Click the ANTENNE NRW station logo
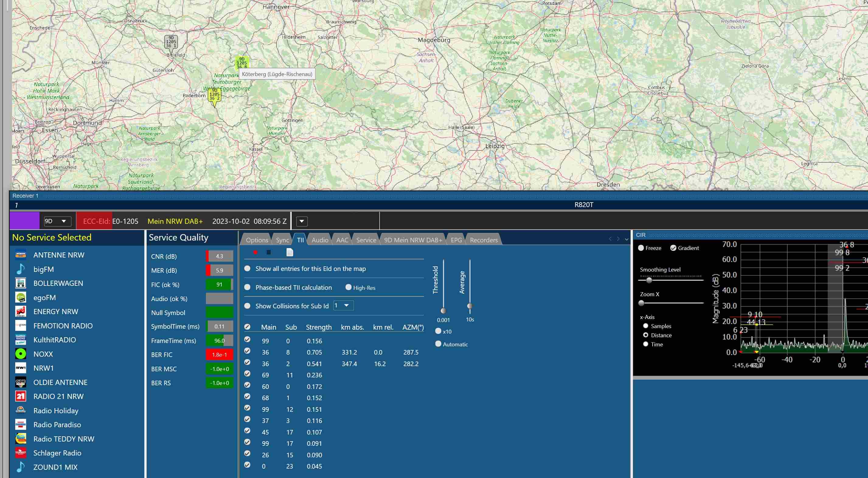Image resolution: width=868 pixels, height=478 pixels. [x=21, y=255]
